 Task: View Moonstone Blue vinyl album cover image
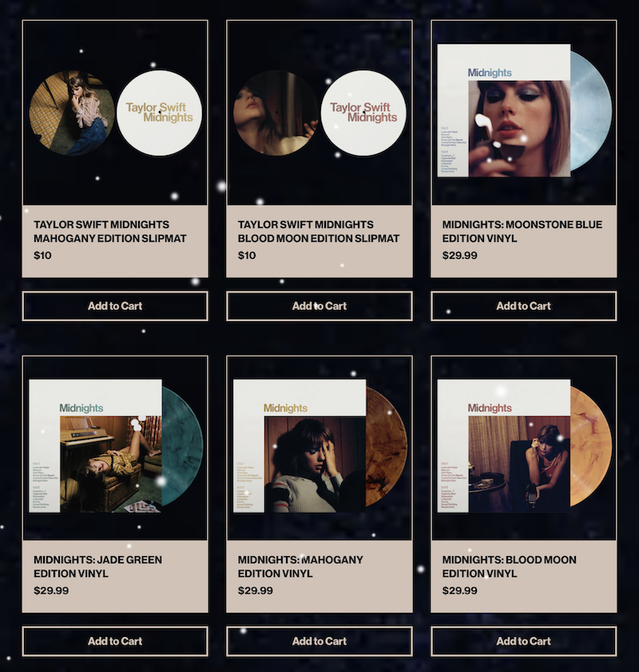click(x=504, y=110)
